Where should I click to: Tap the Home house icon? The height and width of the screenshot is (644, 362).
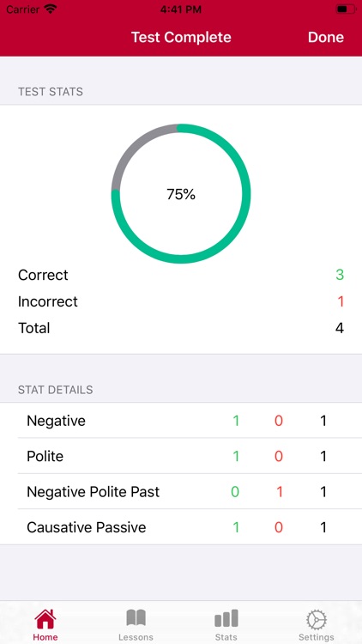[x=45, y=618]
